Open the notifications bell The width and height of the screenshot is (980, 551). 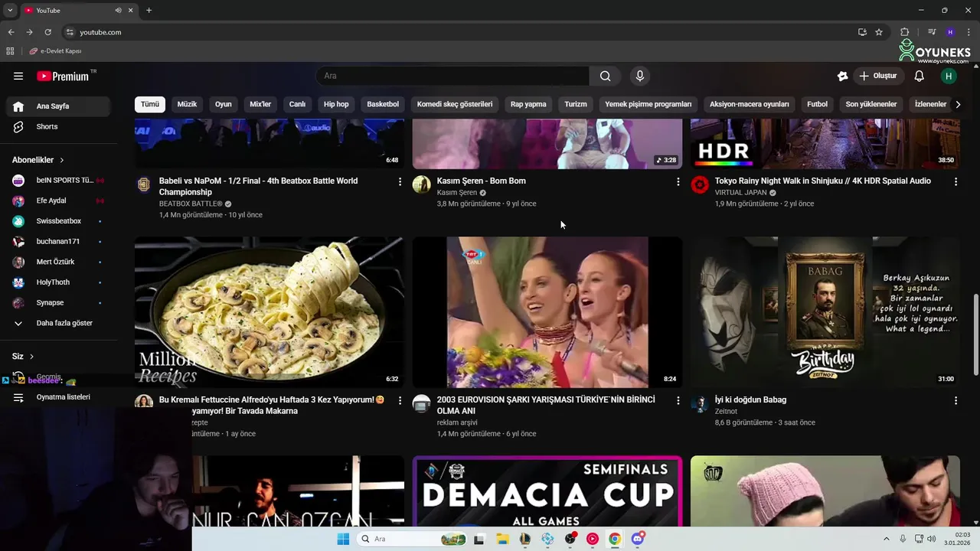[x=920, y=76]
